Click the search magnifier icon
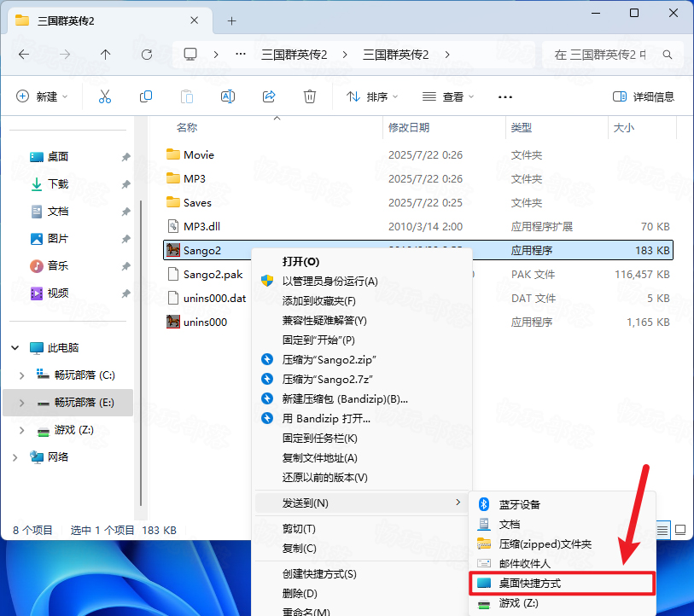694x616 pixels. [668, 55]
